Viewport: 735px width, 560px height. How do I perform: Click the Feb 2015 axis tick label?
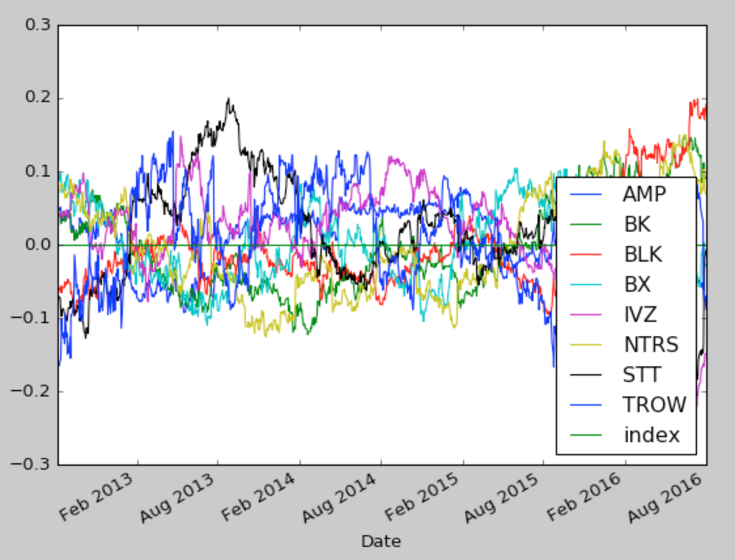coord(421,497)
